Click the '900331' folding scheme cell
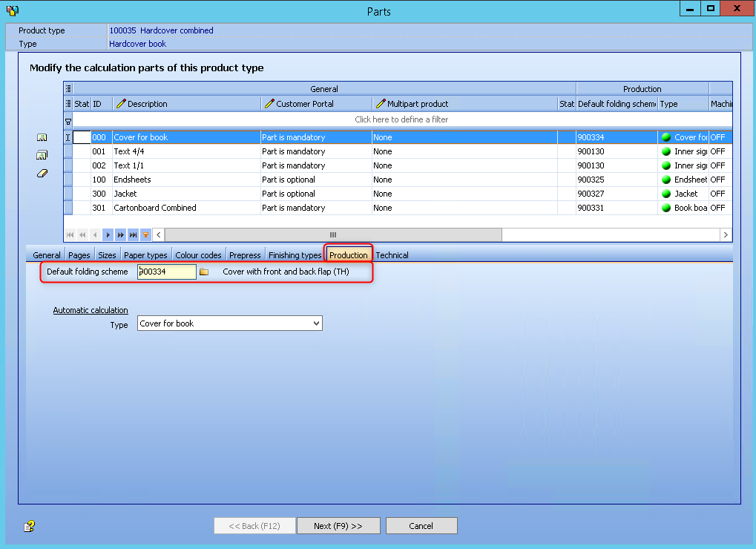This screenshot has height=549, width=756. 617,208
